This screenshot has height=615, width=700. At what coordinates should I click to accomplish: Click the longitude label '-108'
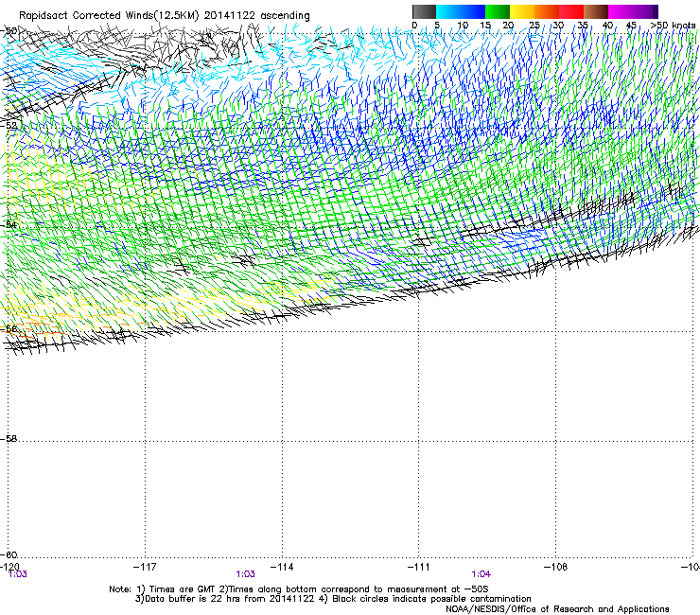[556, 567]
